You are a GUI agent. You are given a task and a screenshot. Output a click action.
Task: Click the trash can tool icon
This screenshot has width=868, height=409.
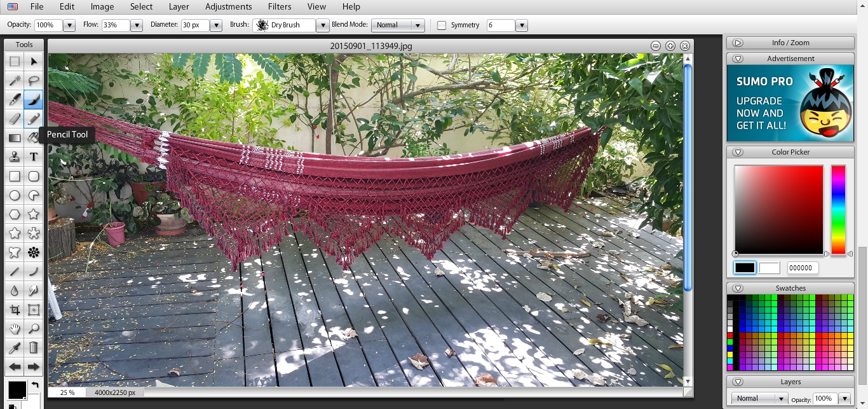coord(34,348)
